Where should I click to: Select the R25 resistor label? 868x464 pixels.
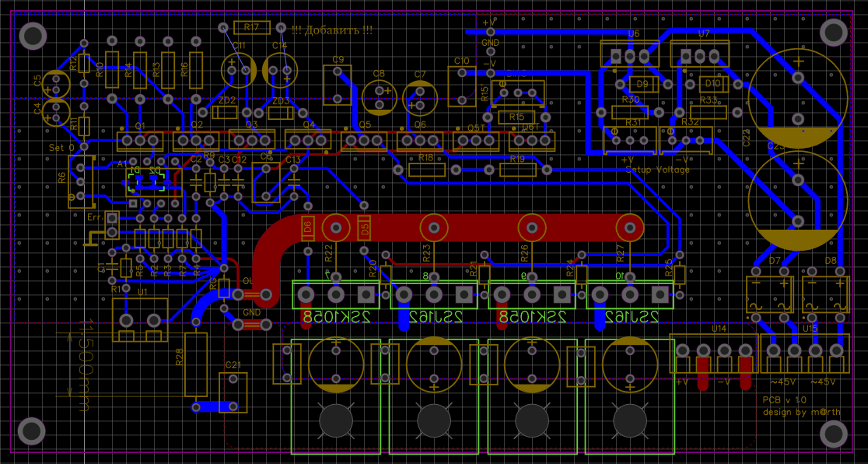[669, 267]
